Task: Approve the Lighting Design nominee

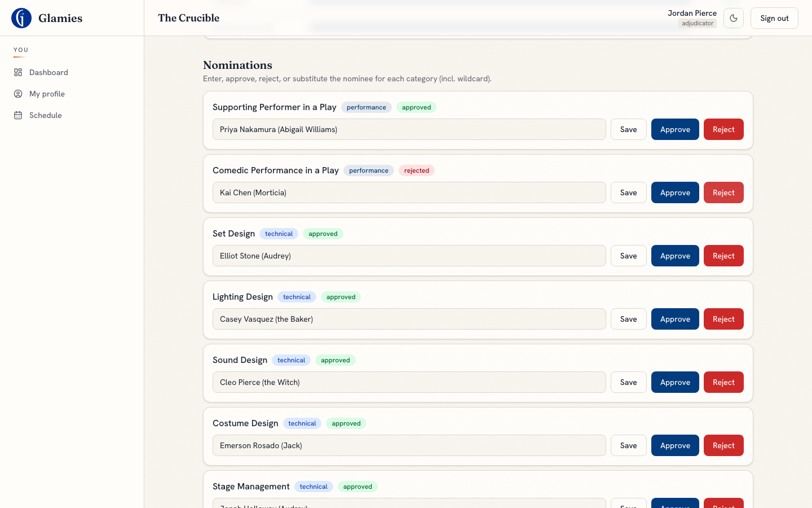Action: tap(675, 319)
